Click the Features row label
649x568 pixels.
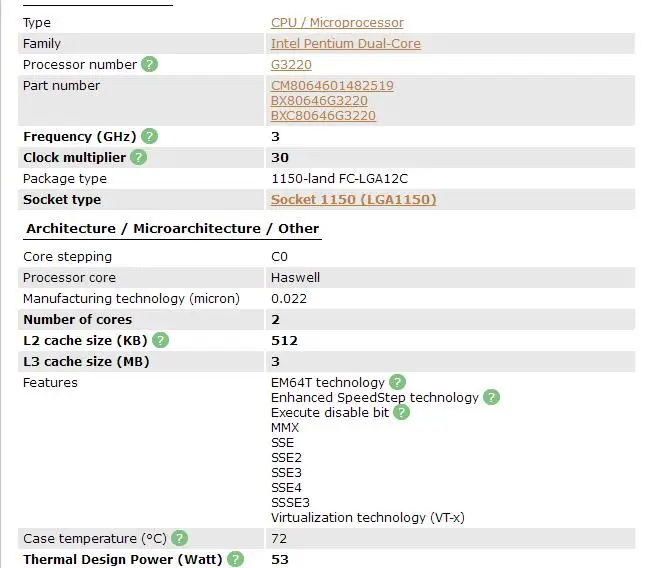(x=50, y=383)
